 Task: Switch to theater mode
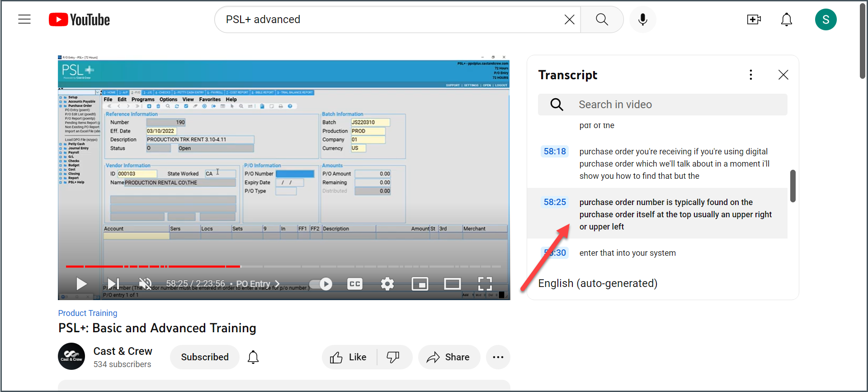tap(453, 284)
